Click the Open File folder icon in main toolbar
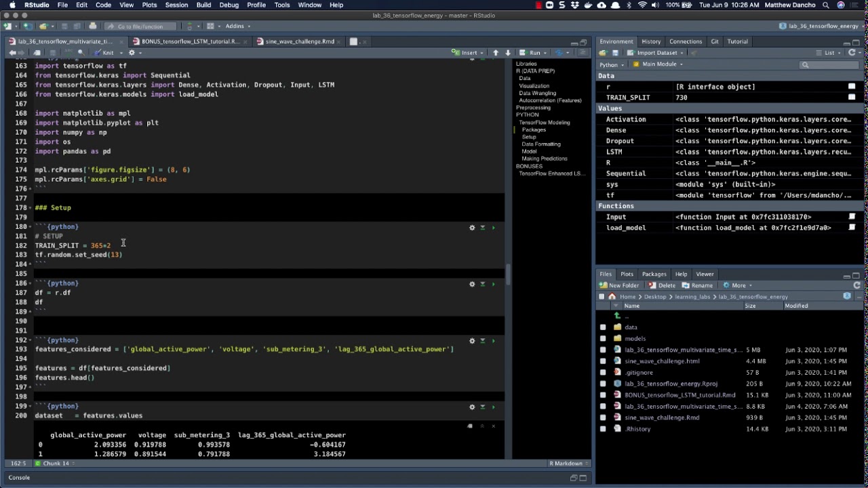Image resolution: width=868 pixels, height=488 pixels. 44,26
